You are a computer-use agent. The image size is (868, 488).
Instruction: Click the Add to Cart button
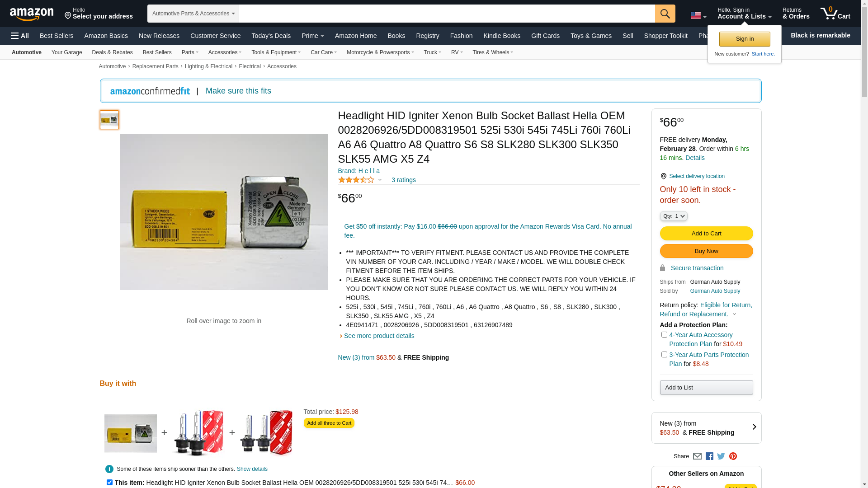(706, 234)
